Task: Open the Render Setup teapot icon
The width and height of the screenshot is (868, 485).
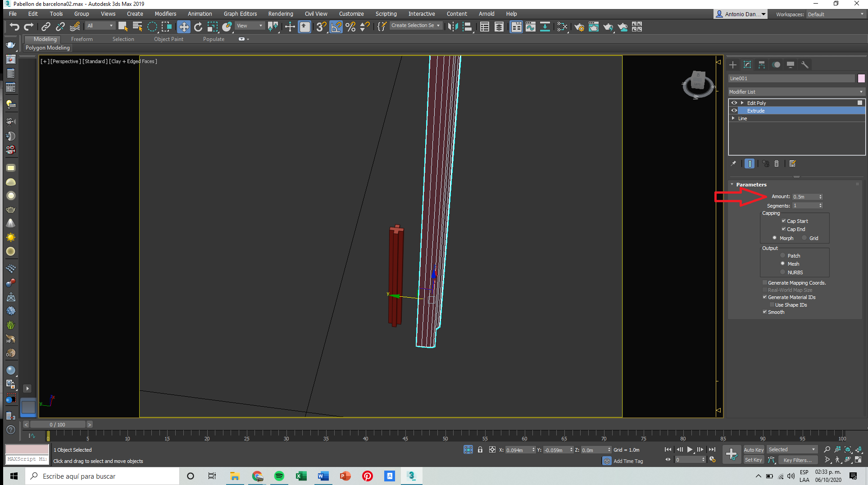Action: (579, 27)
